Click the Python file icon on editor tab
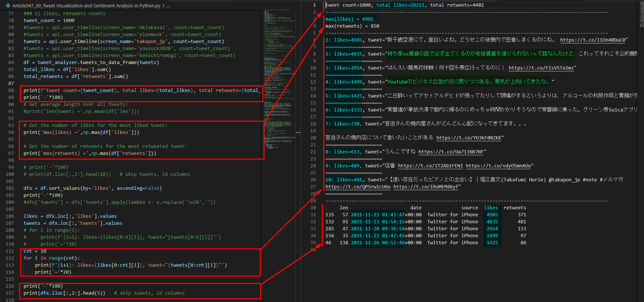The height and width of the screenshot is (302, 644). [x=8, y=6]
